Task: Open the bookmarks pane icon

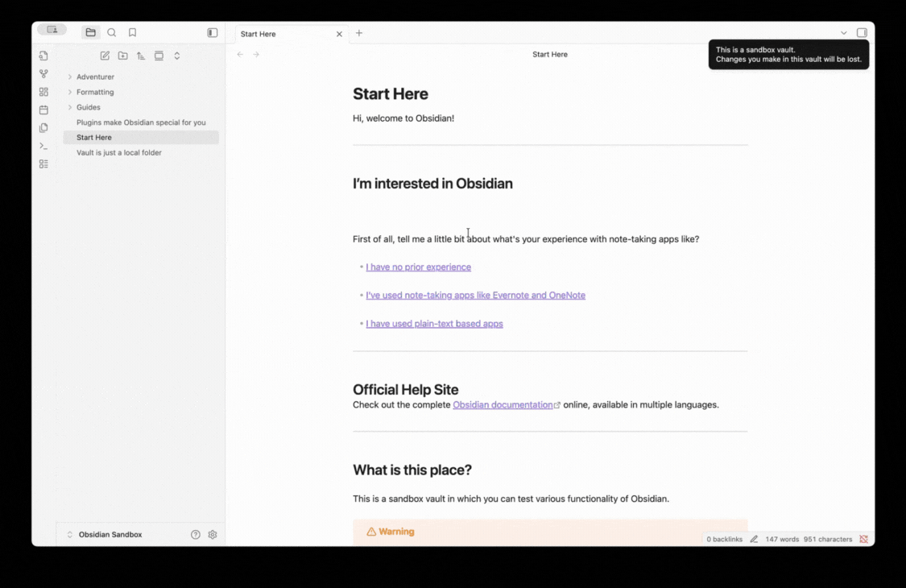Action: click(132, 33)
